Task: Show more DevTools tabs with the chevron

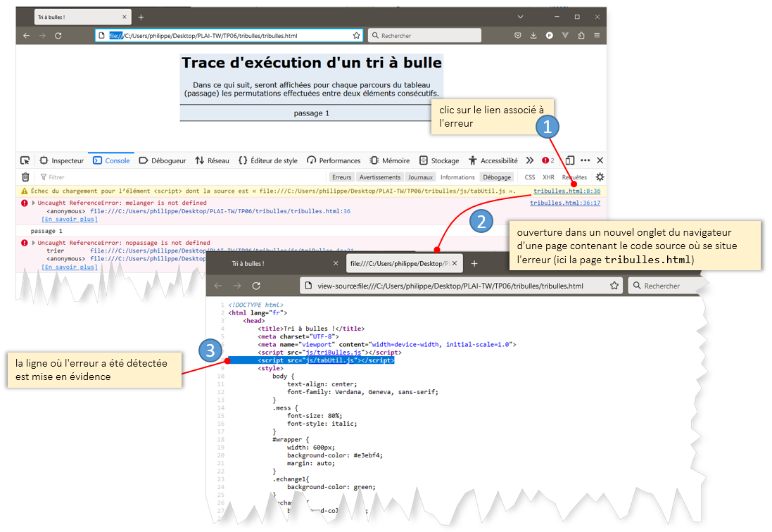Action: pyautogui.click(x=530, y=160)
